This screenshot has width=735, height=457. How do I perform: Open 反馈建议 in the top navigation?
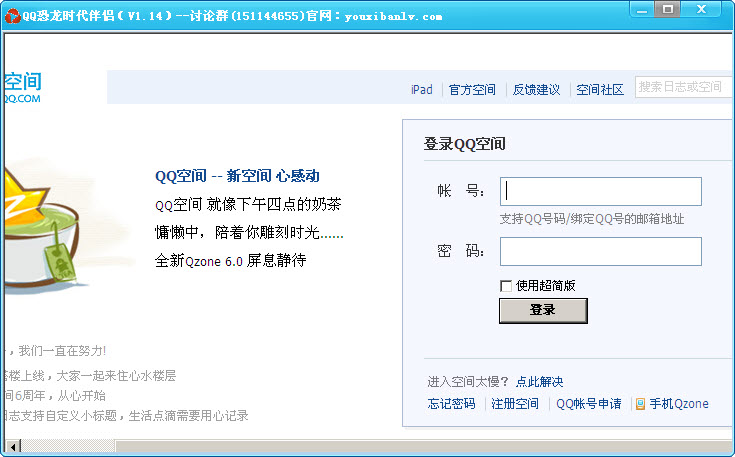(536, 90)
